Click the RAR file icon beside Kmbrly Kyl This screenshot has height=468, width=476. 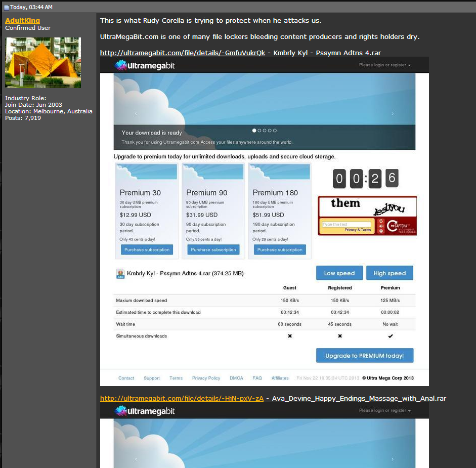120,274
